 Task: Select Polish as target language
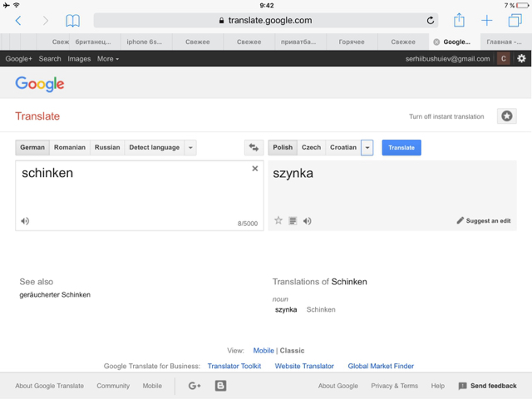click(283, 148)
